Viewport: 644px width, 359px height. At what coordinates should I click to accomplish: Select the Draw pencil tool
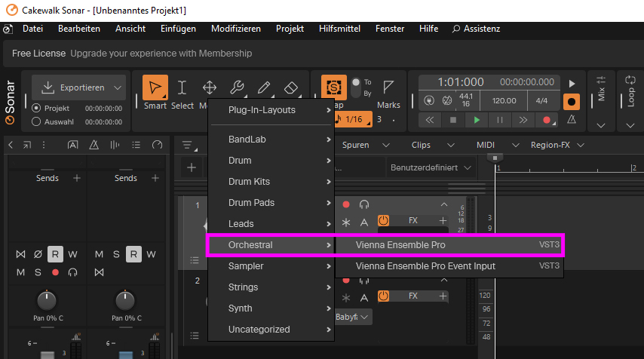coord(264,87)
